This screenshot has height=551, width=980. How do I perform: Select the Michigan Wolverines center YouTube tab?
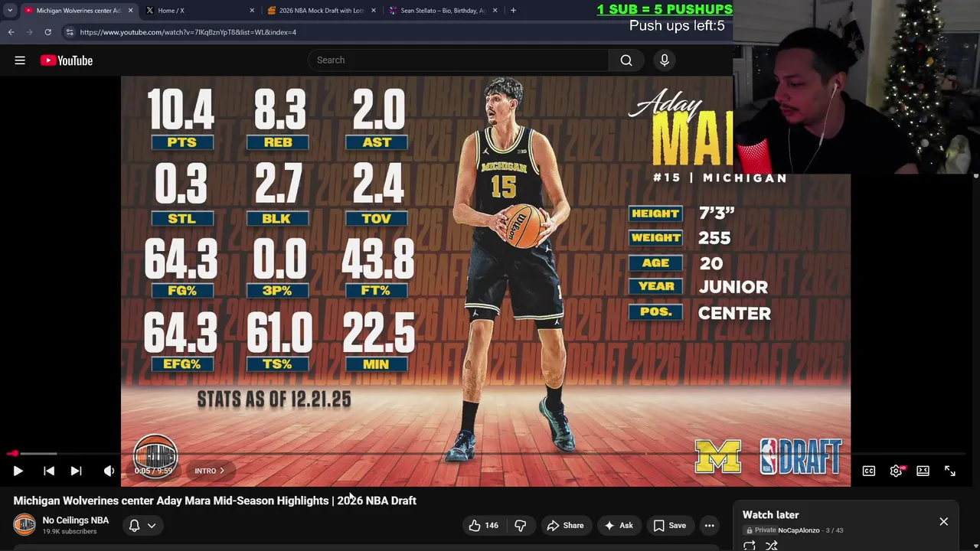point(79,11)
